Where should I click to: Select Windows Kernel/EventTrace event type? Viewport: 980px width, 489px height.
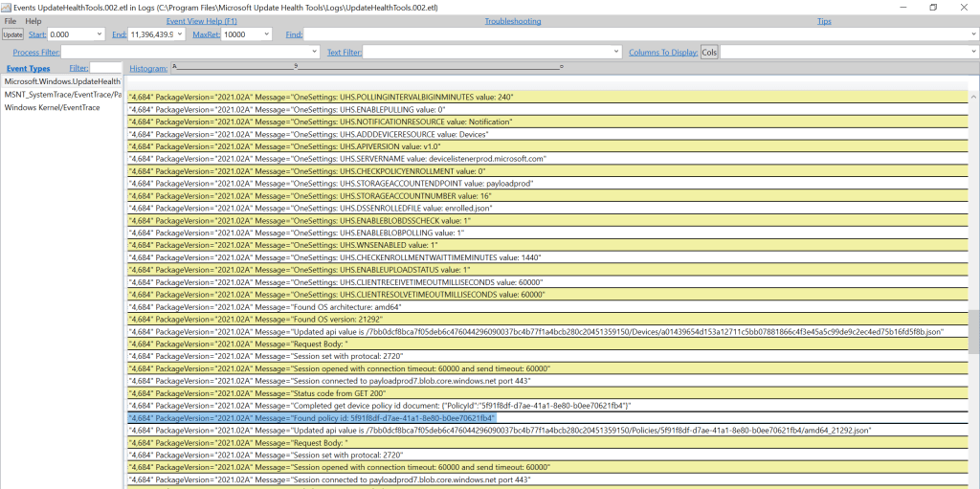click(52, 108)
